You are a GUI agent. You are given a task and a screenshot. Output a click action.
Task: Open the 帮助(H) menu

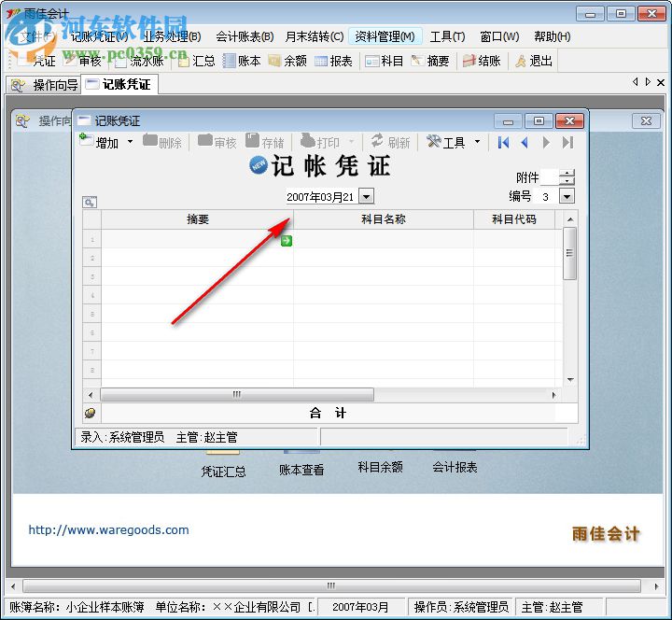(552, 36)
